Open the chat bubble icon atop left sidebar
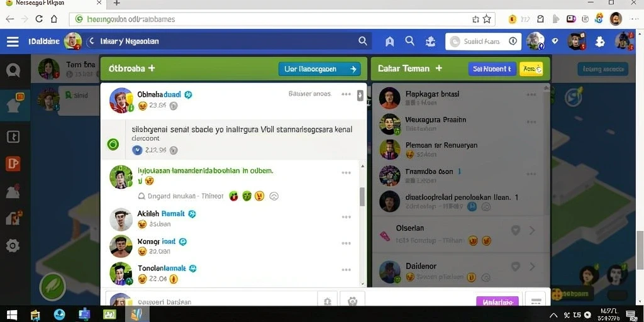 [x=13, y=70]
